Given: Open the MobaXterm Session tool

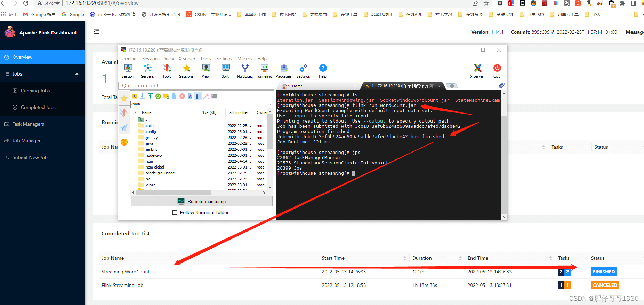Looking at the screenshot, I should (x=128, y=71).
